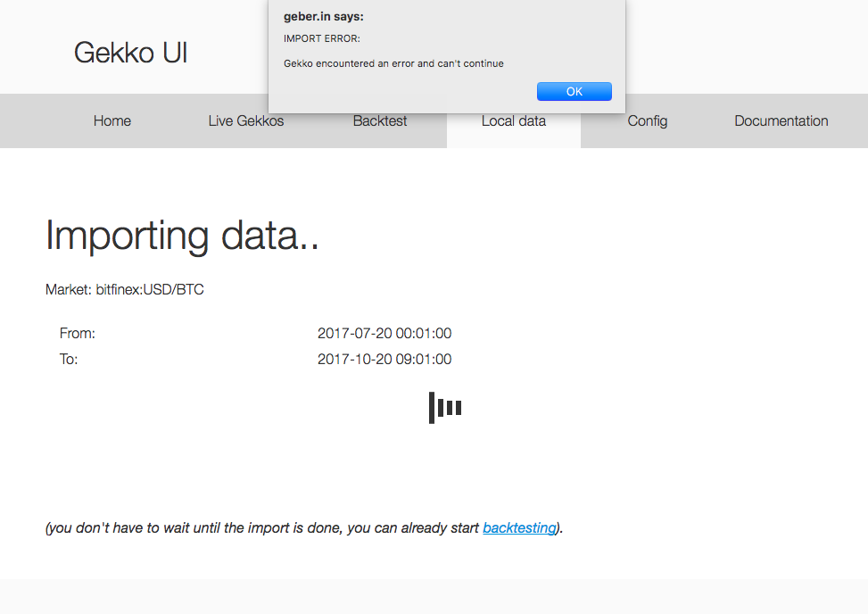Select the Local data tab
Viewport: 868px width, 614px height.
click(513, 120)
